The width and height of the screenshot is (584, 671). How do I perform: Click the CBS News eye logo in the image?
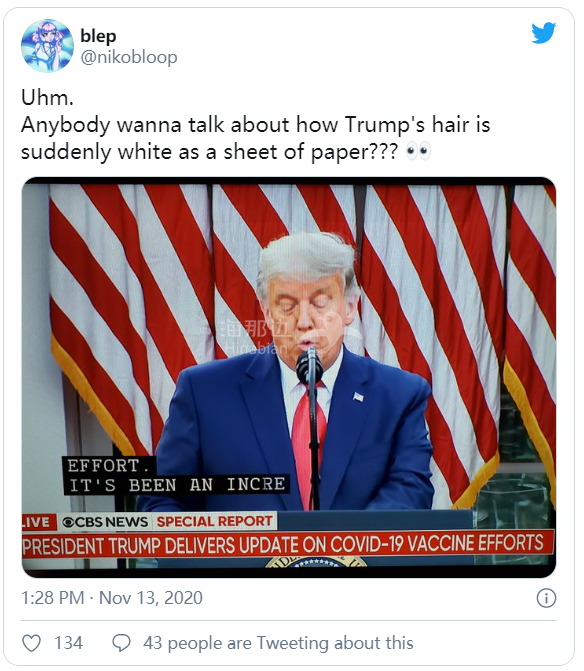pos(68,522)
